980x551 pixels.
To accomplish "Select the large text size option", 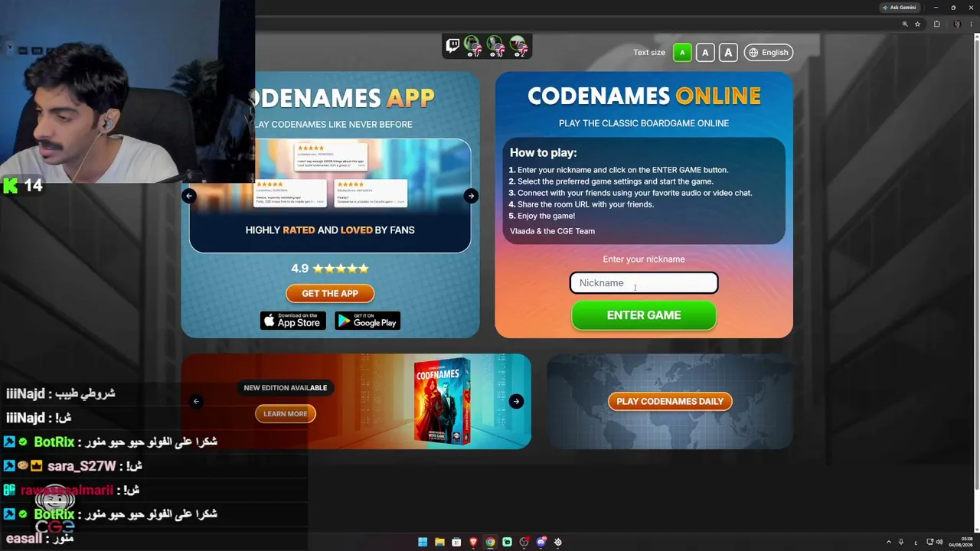I will point(728,53).
